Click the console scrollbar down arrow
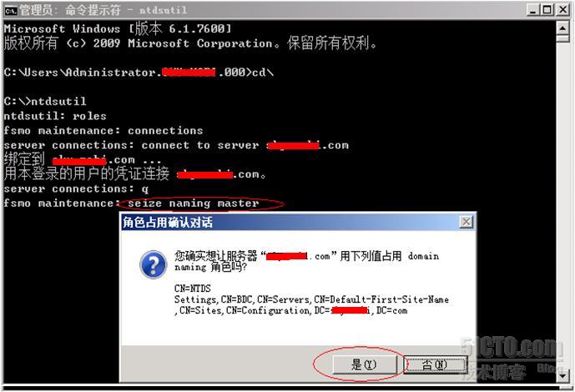This screenshot has width=575, height=392. coord(562,376)
